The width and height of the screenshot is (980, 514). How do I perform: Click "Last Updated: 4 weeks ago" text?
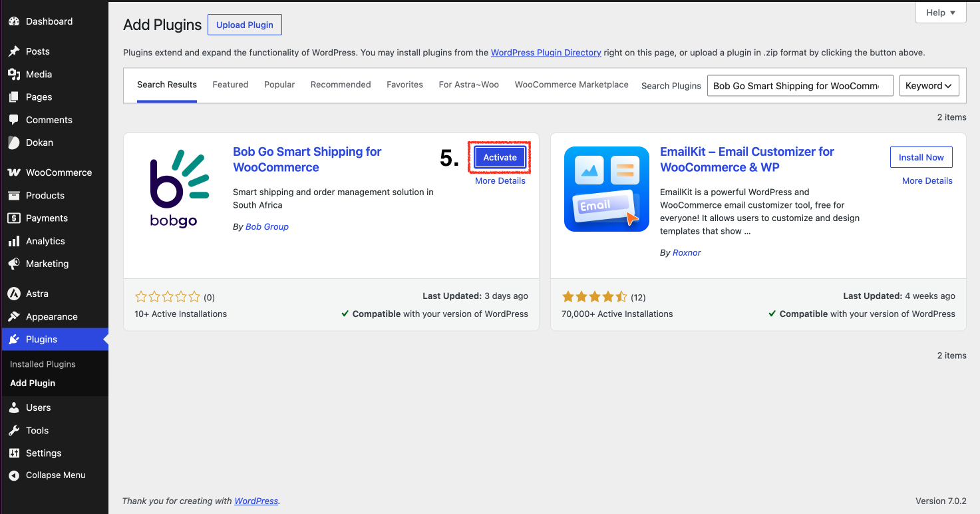[x=899, y=296]
